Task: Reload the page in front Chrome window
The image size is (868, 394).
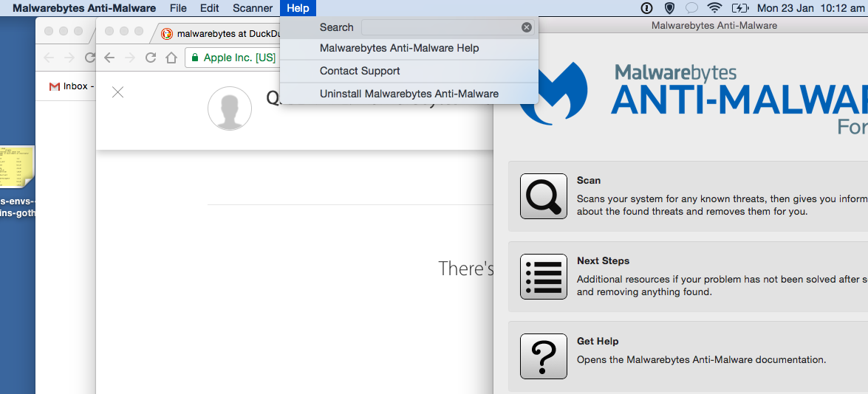Action: pyautogui.click(x=150, y=58)
